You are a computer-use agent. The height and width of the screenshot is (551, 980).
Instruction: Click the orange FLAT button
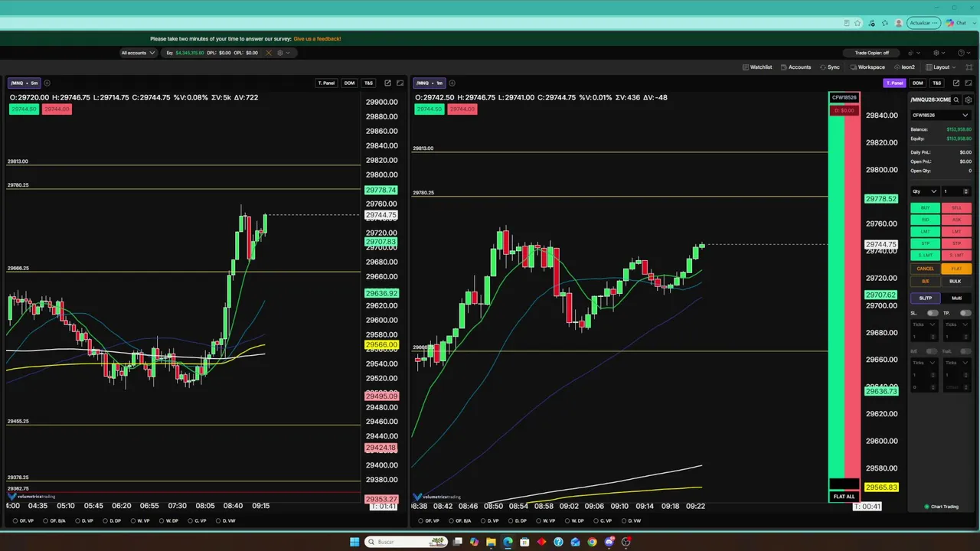(956, 269)
